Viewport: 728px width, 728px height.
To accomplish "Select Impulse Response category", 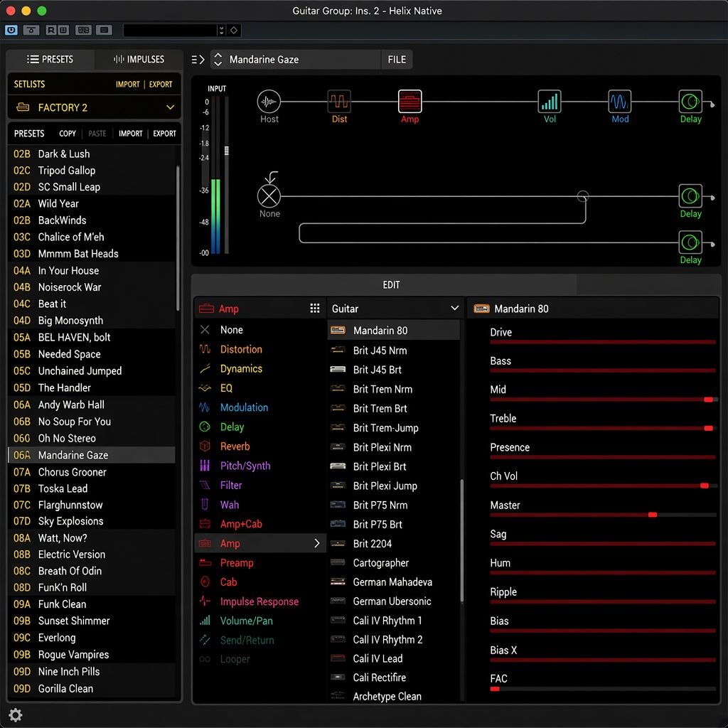I will [260, 601].
